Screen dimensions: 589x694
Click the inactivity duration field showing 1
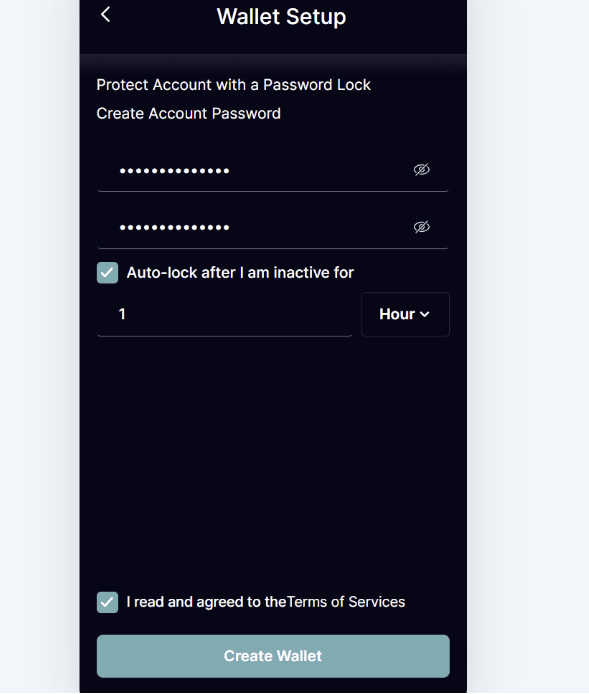225,314
